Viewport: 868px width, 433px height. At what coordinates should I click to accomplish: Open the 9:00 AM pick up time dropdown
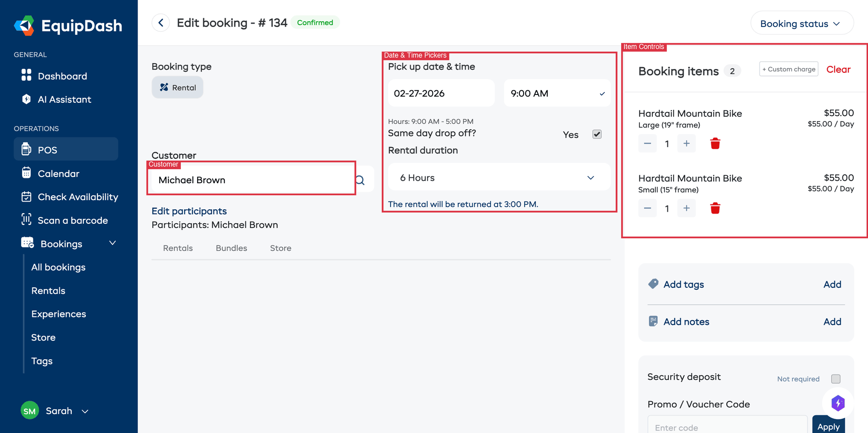pos(557,93)
